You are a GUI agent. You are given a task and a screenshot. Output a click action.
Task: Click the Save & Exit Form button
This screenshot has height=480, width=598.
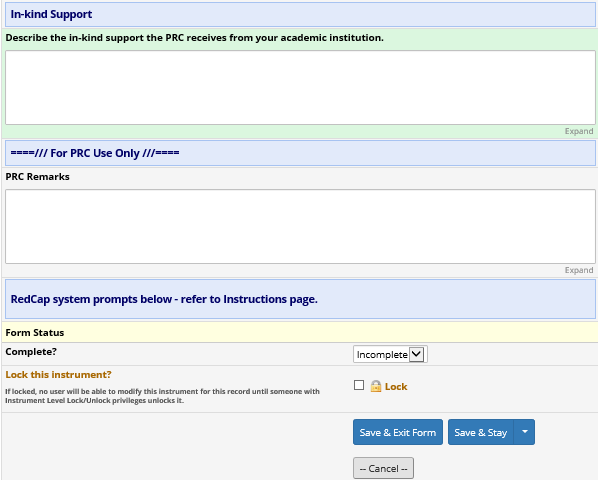coord(398,432)
